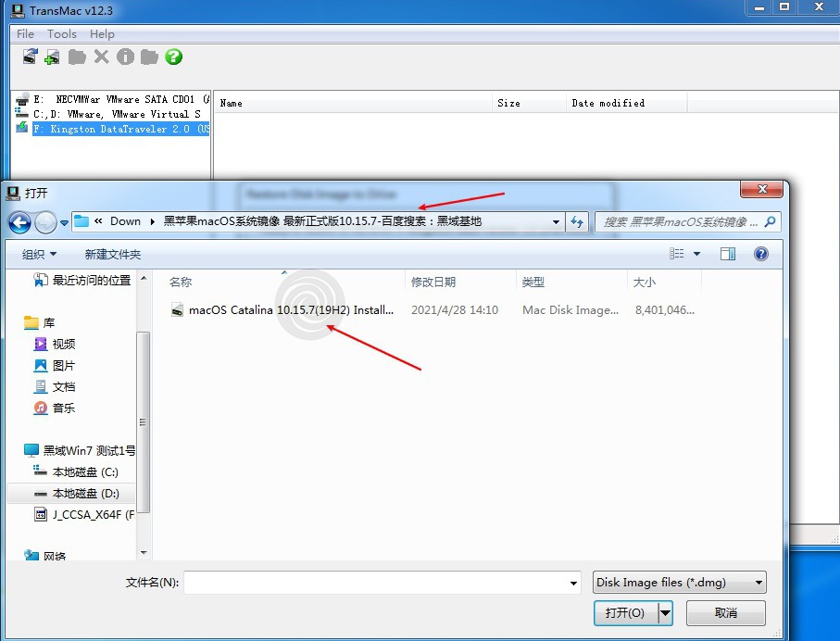
Task: Click the Down breadcrumb in address bar
Action: [x=125, y=221]
